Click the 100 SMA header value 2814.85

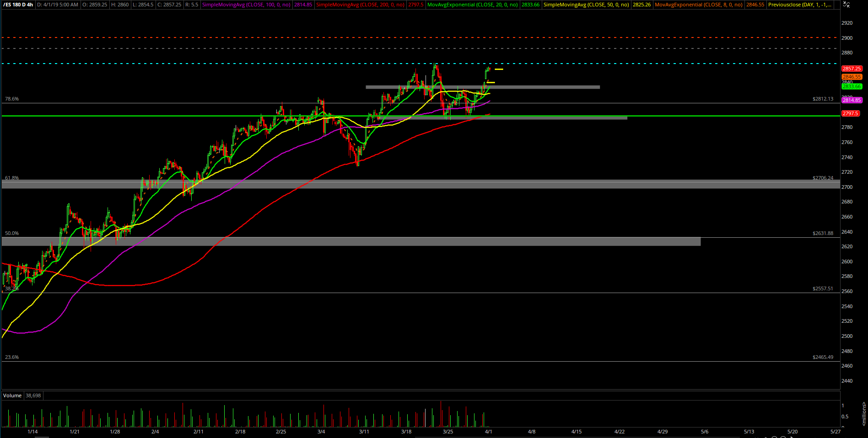click(x=303, y=5)
